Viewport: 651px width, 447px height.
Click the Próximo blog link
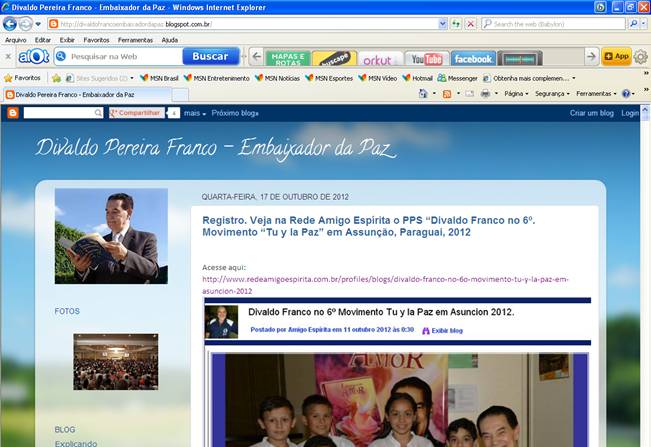coord(235,113)
